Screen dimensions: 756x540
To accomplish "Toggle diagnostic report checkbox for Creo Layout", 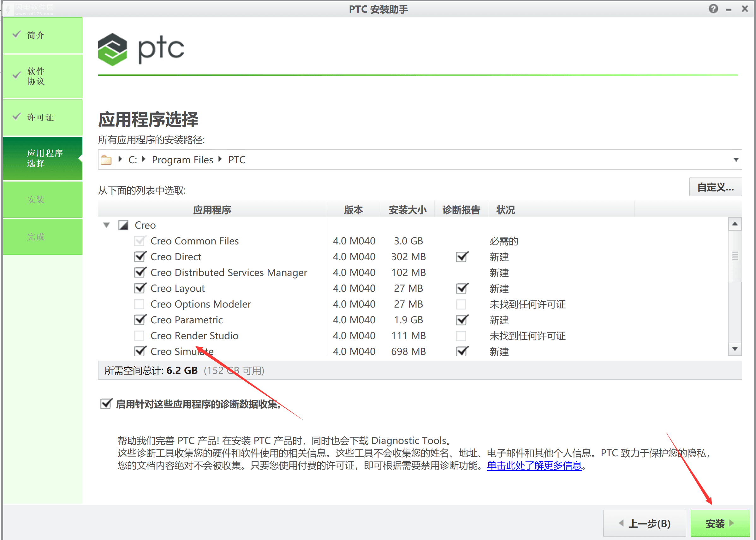I will coord(461,288).
